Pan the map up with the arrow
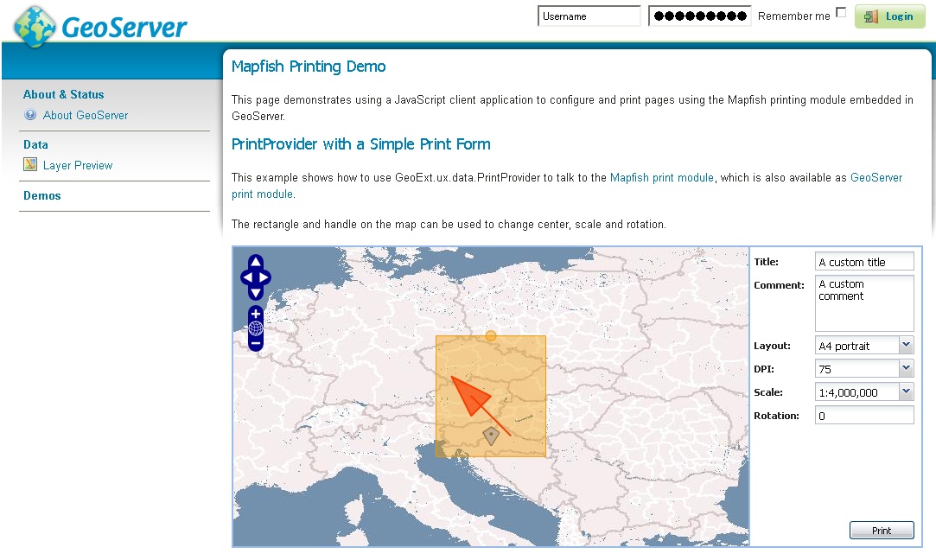Viewport: 936px width, 560px height. click(256, 263)
